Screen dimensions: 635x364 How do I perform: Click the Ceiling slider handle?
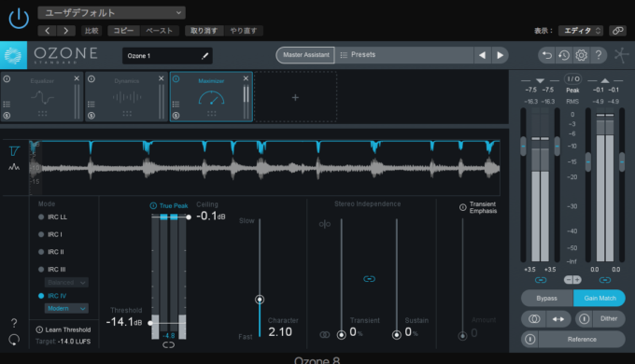click(189, 217)
